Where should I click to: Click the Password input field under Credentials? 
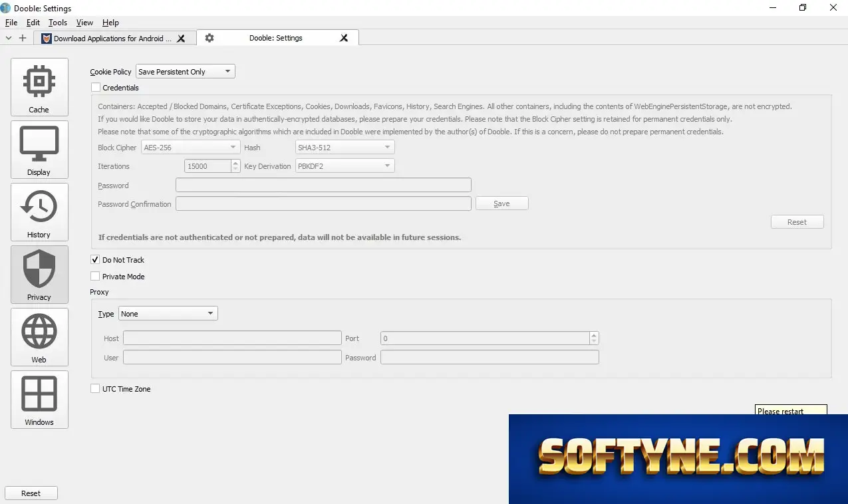coord(323,186)
